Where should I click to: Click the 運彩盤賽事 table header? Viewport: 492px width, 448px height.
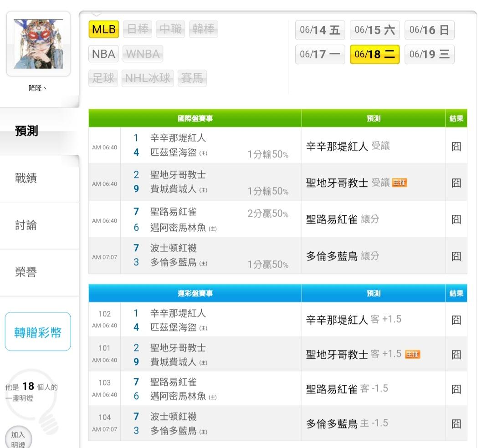click(195, 294)
